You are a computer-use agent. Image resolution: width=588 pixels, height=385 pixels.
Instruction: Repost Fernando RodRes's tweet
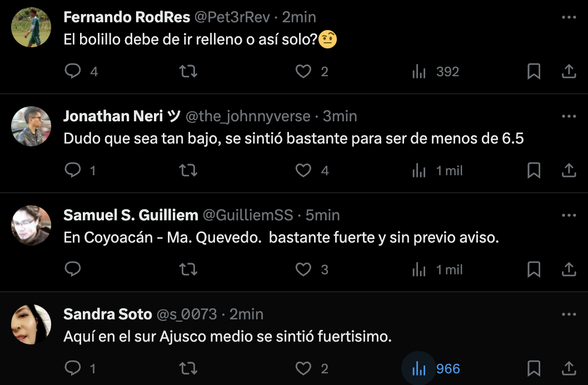point(189,72)
